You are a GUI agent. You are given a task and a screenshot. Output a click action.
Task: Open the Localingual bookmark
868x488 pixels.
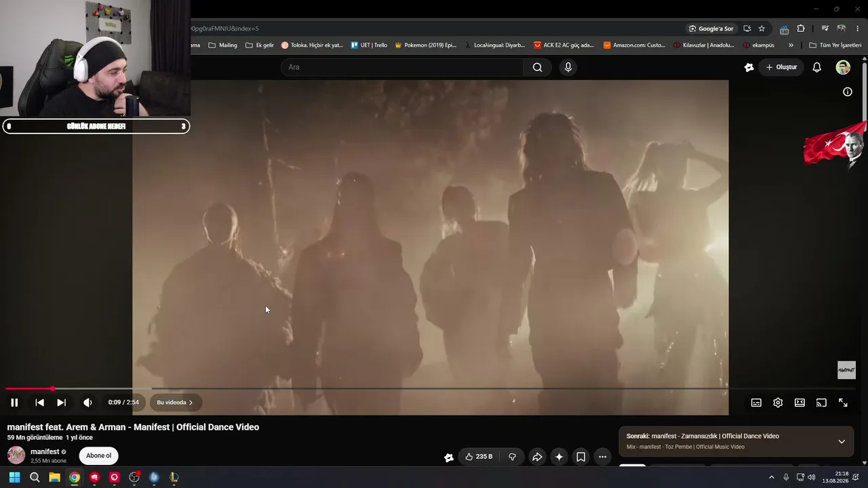click(x=494, y=45)
